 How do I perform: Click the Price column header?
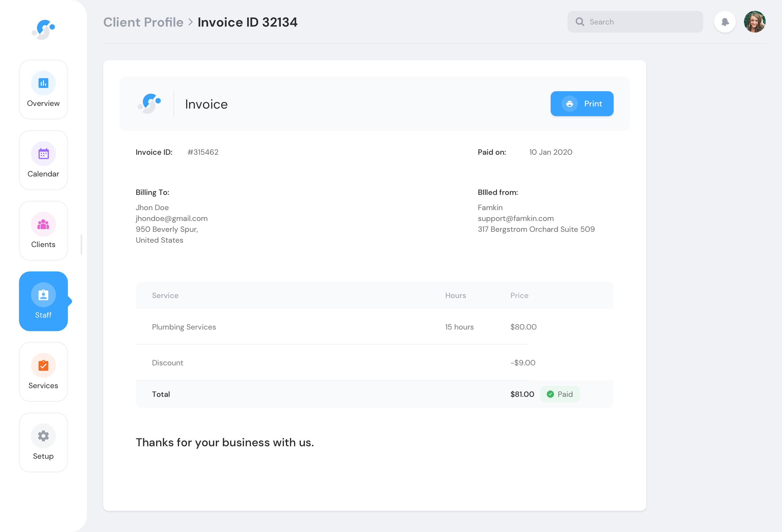pyautogui.click(x=519, y=296)
